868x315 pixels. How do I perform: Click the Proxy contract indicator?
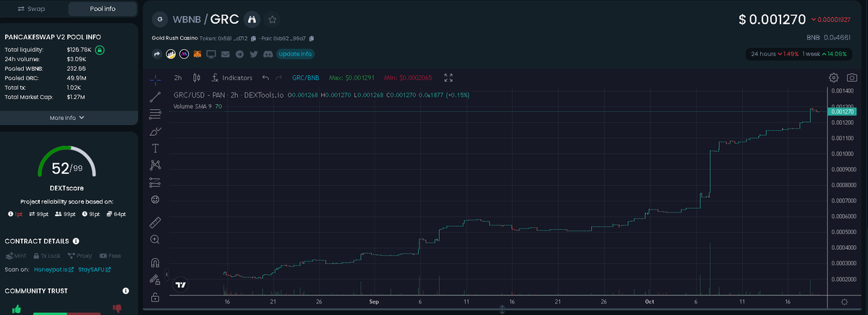click(x=80, y=255)
